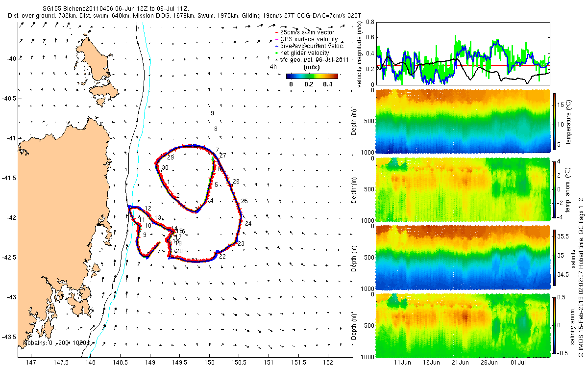Click the latitude tick '-43'

[x=11, y=297]
